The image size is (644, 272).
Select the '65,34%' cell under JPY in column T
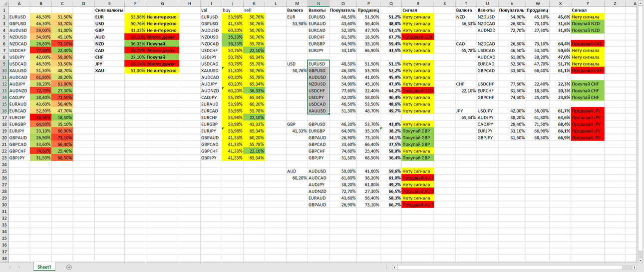(x=466, y=117)
